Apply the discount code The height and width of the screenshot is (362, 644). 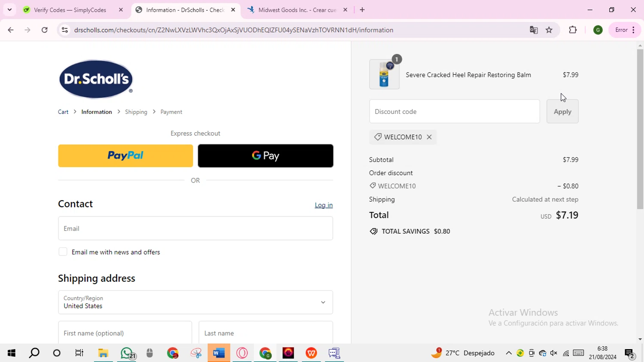click(562, 112)
